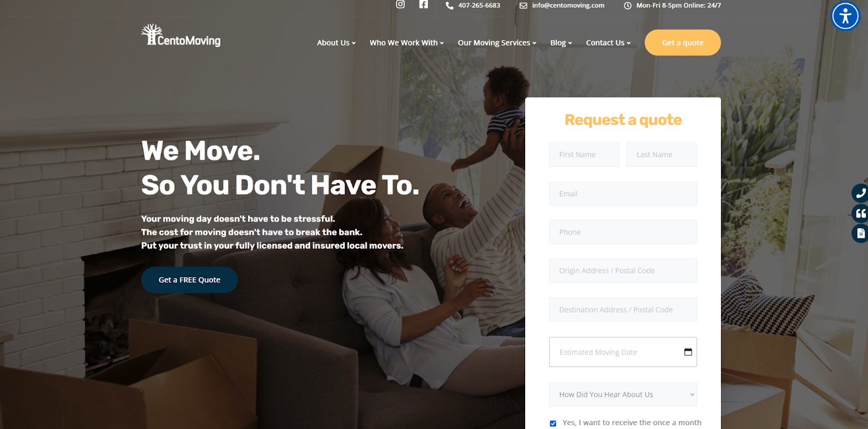Expand the How Did You Hear About Us dropdown
The width and height of the screenshot is (868, 429).
tap(623, 394)
